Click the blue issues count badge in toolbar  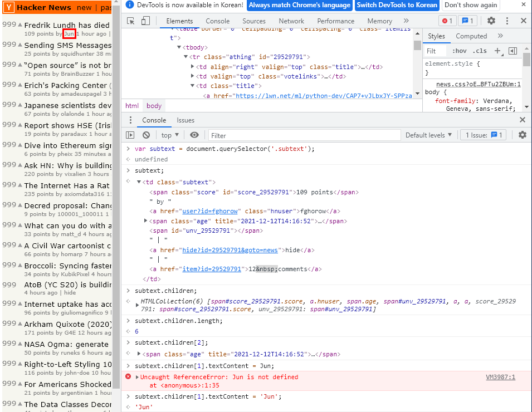(x=467, y=21)
